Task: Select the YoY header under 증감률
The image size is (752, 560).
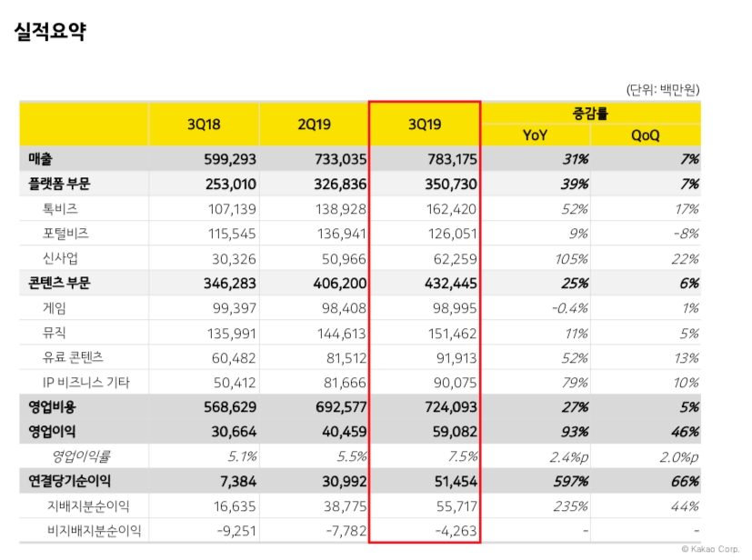Action: [x=537, y=135]
